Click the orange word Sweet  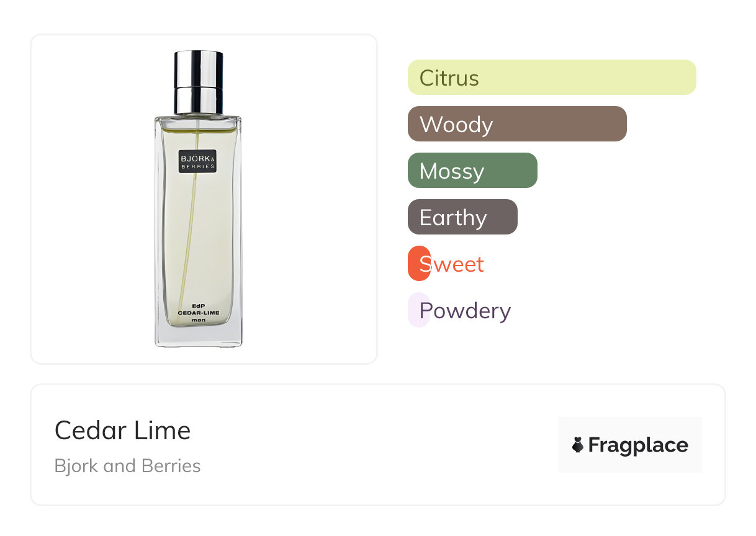[x=451, y=264]
